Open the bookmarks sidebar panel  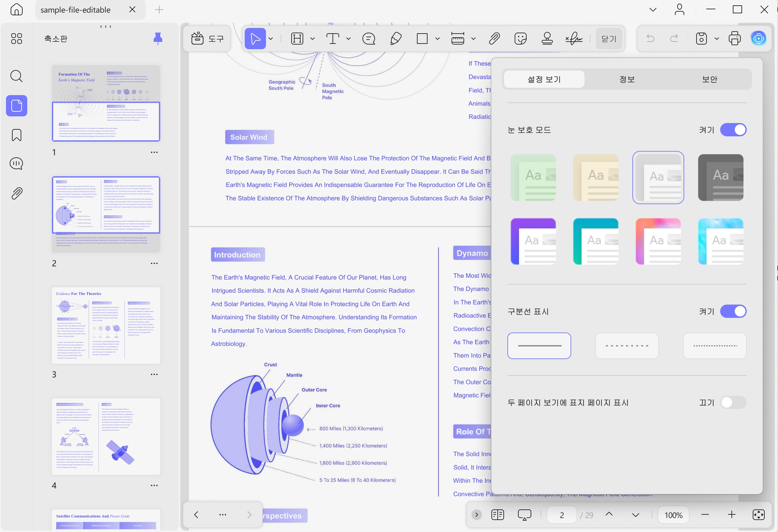16,135
